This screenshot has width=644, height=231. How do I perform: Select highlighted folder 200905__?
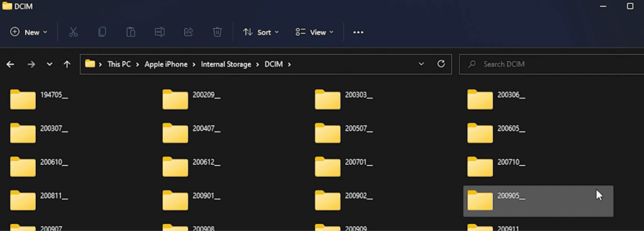point(538,201)
